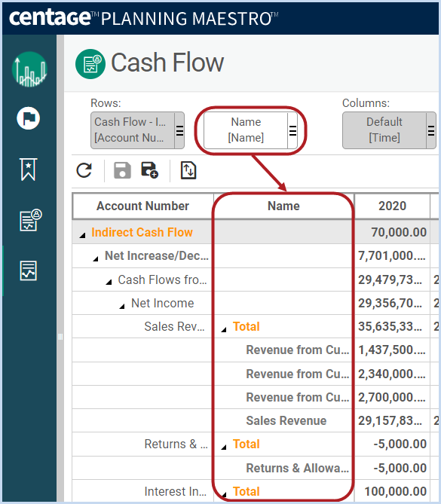Click the Account Number column header
This screenshot has height=504, width=441.
(x=142, y=206)
